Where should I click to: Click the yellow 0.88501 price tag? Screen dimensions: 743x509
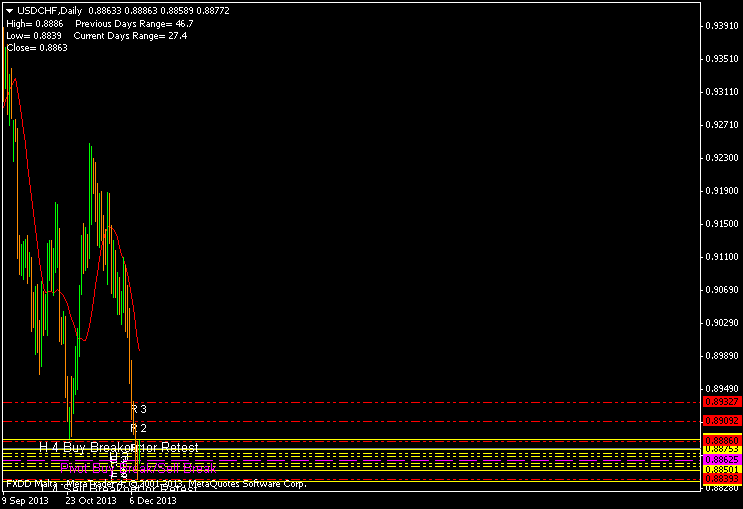point(721,469)
